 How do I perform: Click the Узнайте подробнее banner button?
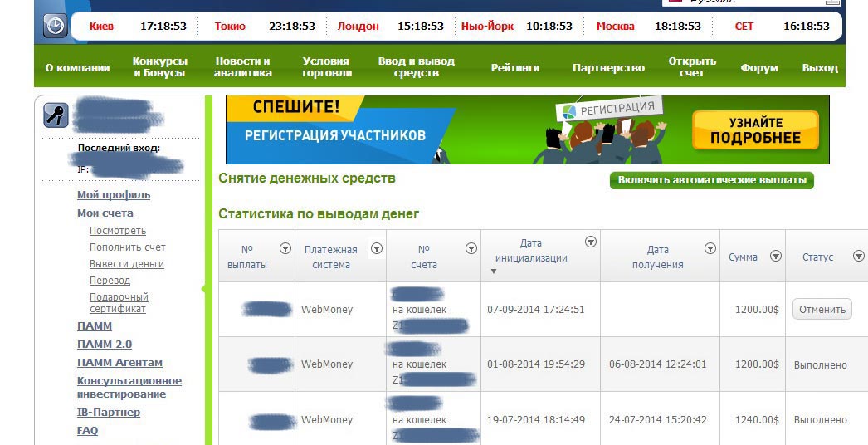[755, 130]
